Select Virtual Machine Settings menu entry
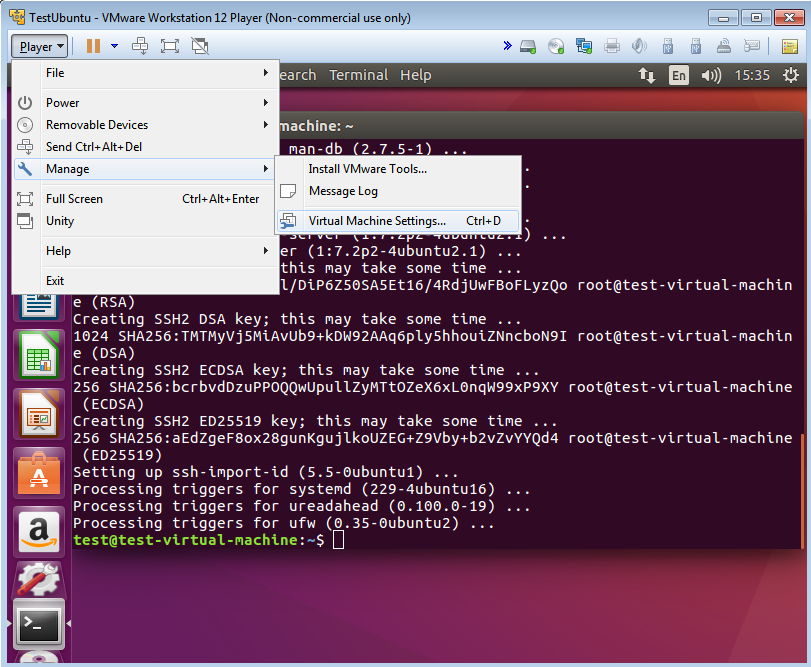 [x=377, y=221]
